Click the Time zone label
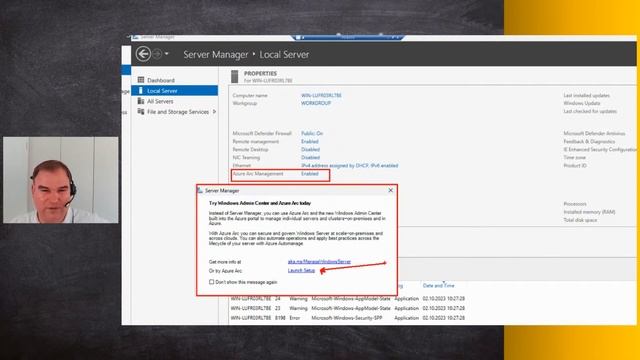Screen dimensions: 640x360 (x=574, y=158)
